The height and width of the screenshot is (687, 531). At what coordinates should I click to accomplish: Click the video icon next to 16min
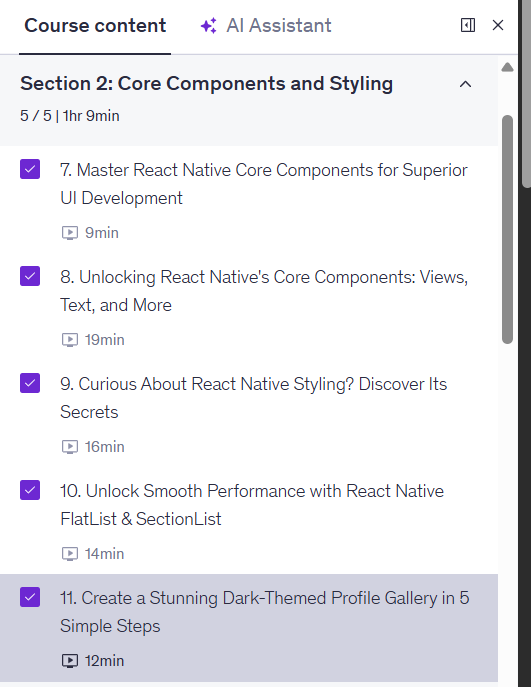pyautogui.click(x=70, y=446)
